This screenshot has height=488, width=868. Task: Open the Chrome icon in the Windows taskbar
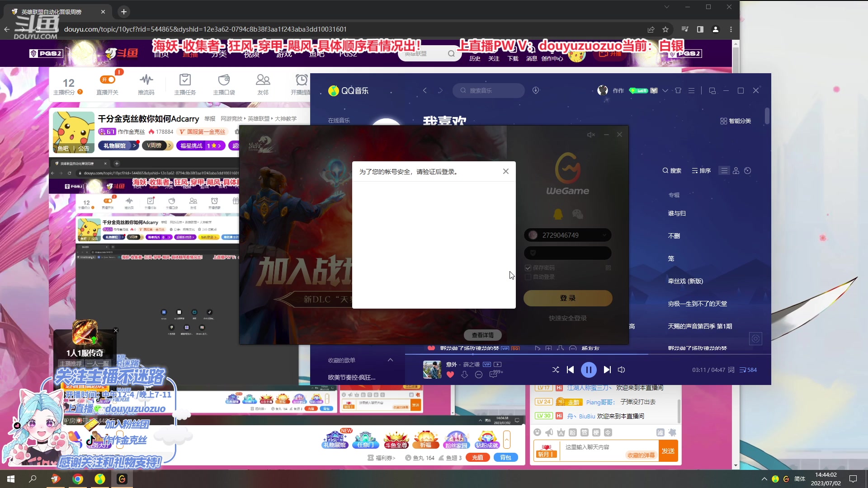click(78, 479)
